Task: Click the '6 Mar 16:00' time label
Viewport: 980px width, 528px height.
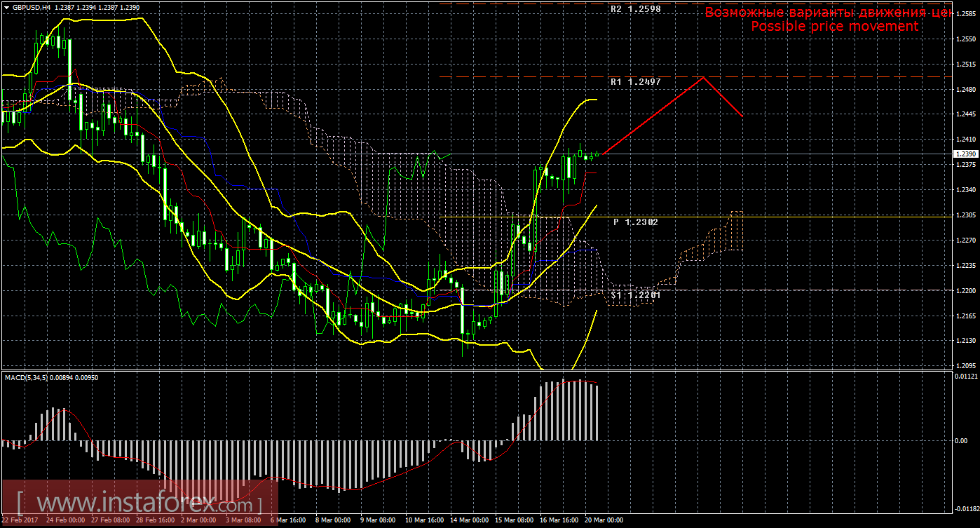Action: coord(288,521)
